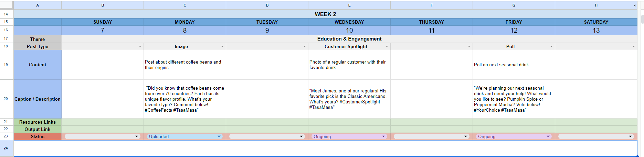The width and height of the screenshot is (644, 157).
Task: Select row 19 by its row header
Action: (6, 65)
